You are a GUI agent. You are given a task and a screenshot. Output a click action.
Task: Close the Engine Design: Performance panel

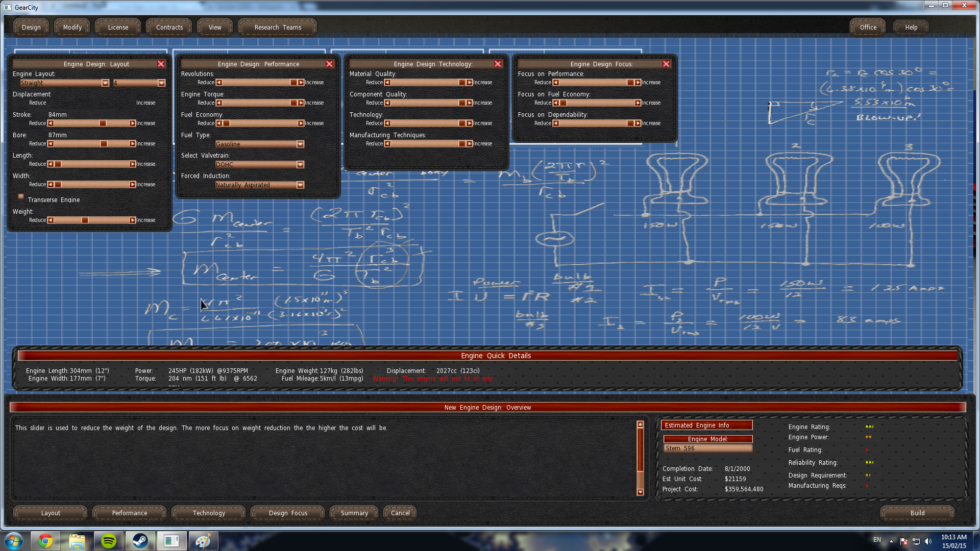pos(329,64)
